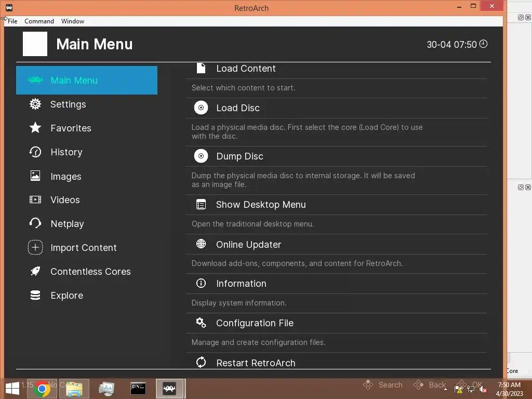Click the Contentless Cores rocket icon

click(35, 271)
